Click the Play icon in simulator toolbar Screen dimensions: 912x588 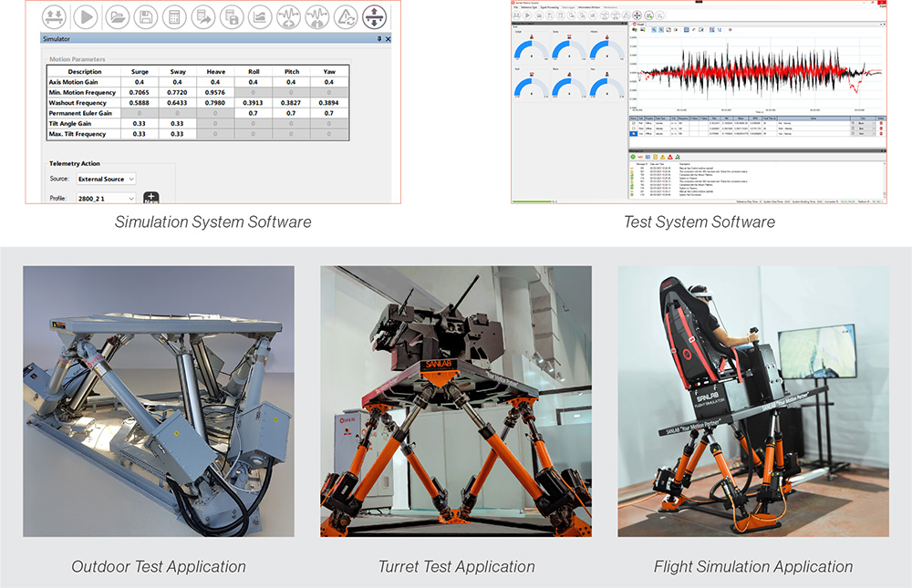[x=85, y=15]
